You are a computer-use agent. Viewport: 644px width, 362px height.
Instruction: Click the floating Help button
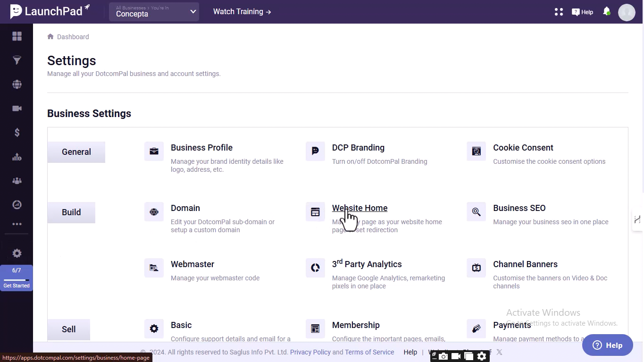[608, 345]
